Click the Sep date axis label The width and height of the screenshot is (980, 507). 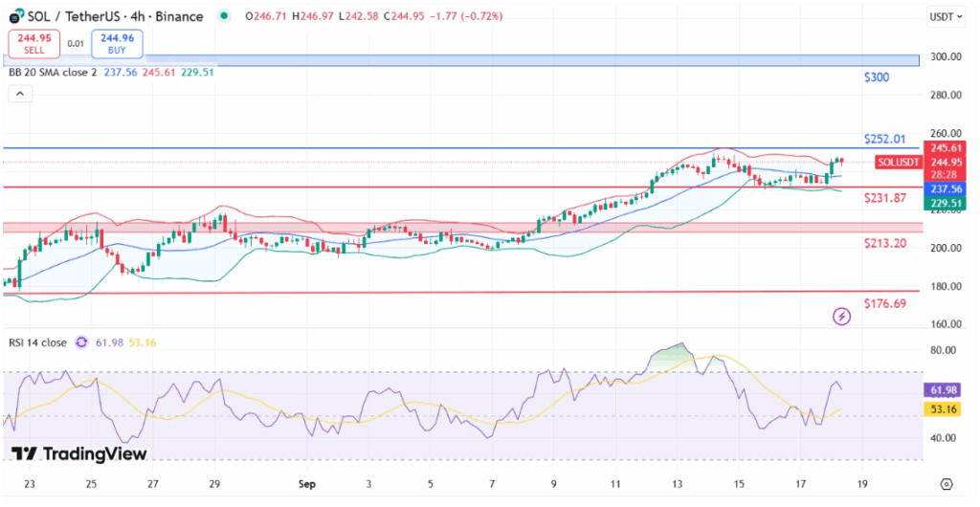tap(307, 483)
